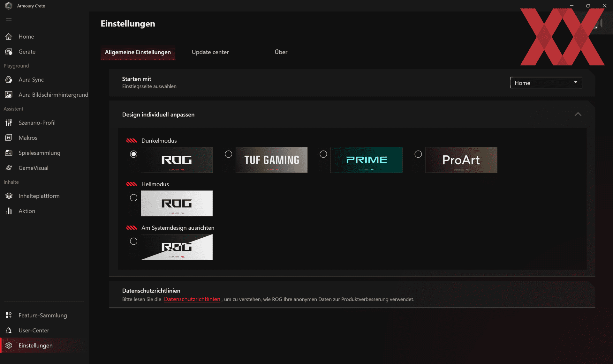Click the Aura Sync icon
Viewport: 613px width, 364px height.
point(9,80)
